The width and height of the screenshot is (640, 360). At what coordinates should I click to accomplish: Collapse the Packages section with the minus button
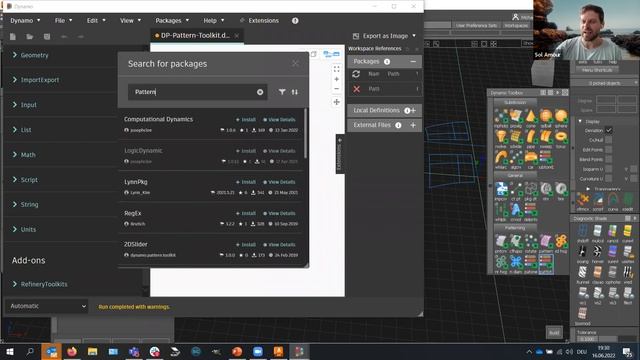pyautogui.click(x=413, y=62)
